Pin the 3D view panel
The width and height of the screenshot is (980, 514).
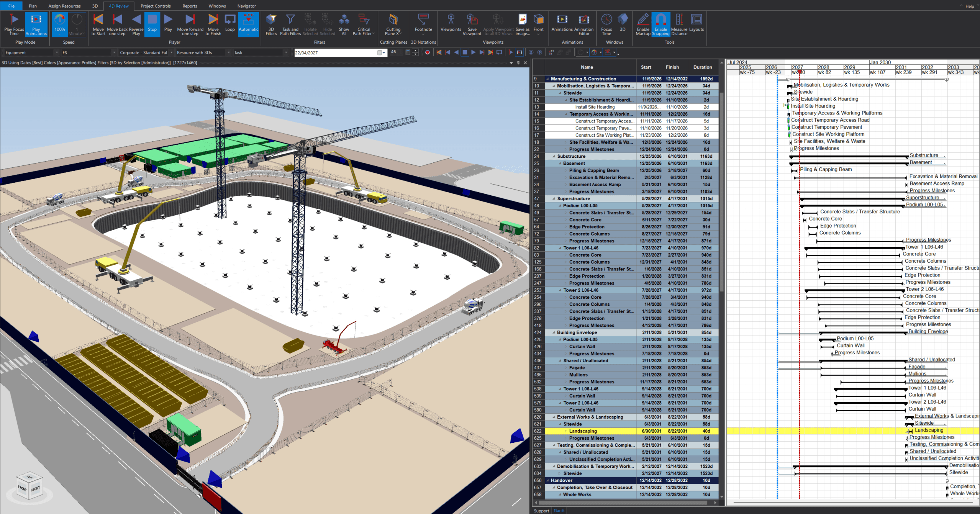click(x=518, y=62)
